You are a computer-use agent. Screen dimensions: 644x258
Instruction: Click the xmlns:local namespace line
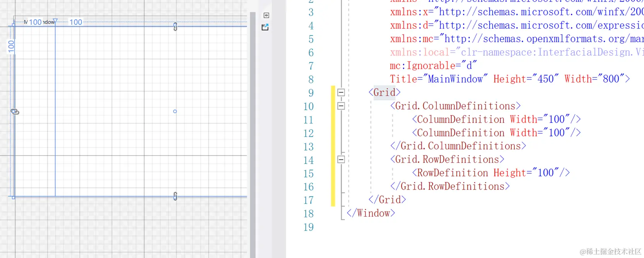click(x=517, y=52)
